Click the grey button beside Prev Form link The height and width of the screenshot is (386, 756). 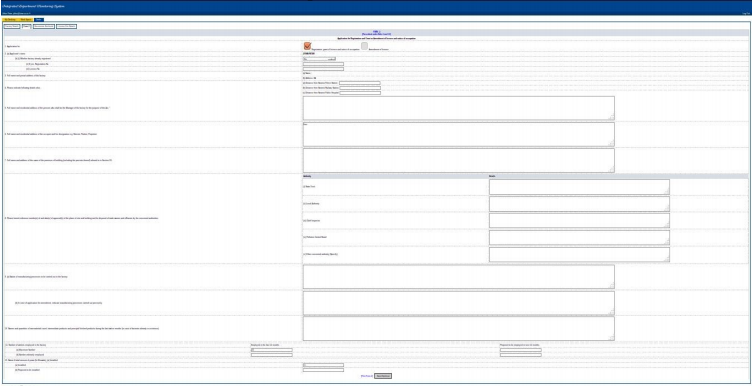pyautogui.click(x=383, y=376)
